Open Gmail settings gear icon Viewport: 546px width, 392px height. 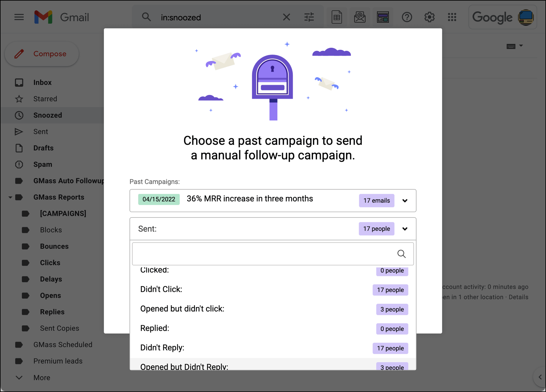point(429,17)
